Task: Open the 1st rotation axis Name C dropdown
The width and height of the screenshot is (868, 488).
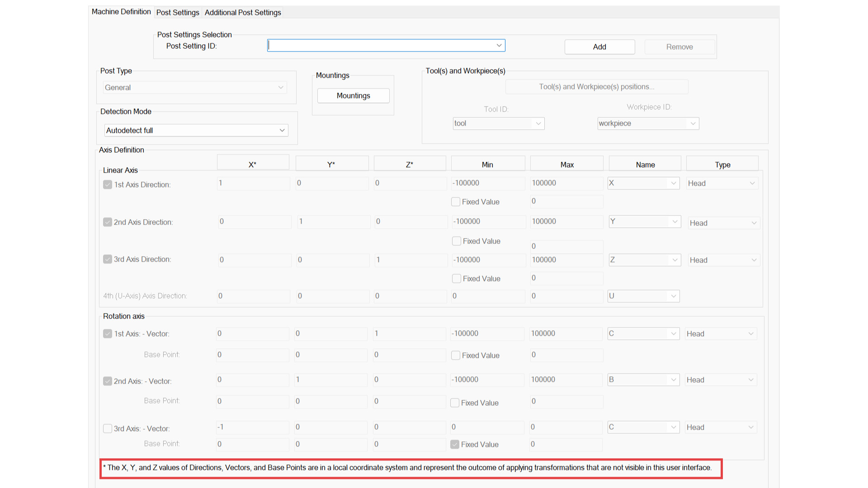Action: [643, 333]
